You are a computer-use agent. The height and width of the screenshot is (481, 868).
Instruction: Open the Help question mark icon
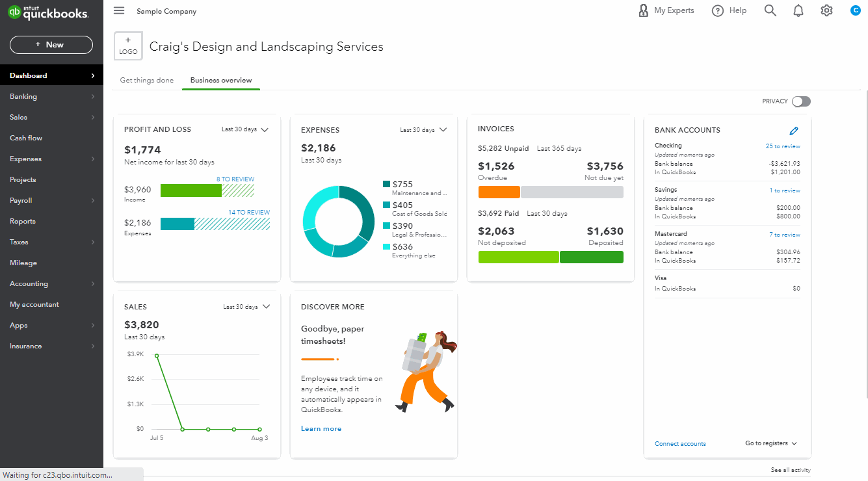[x=718, y=10]
